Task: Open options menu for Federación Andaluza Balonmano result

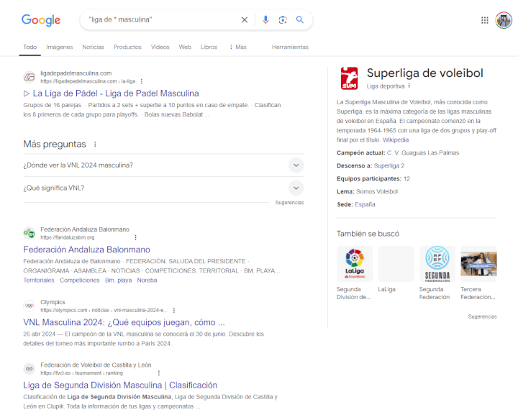Action: click(x=135, y=237)
